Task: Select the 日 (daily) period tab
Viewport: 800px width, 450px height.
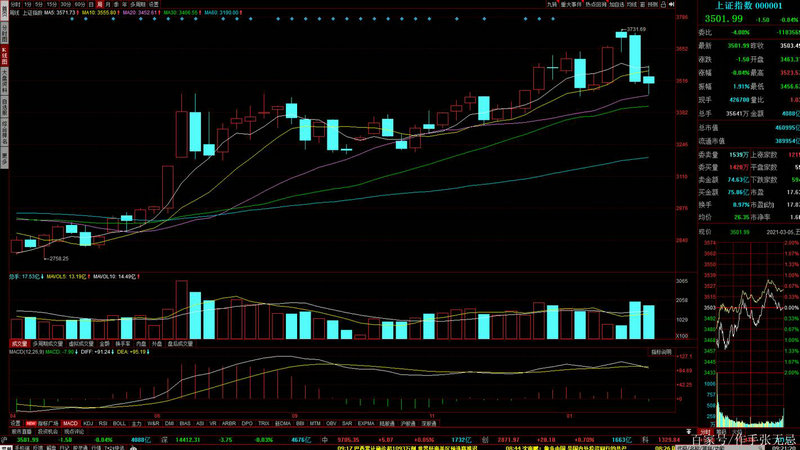Action: coord(89,5)
